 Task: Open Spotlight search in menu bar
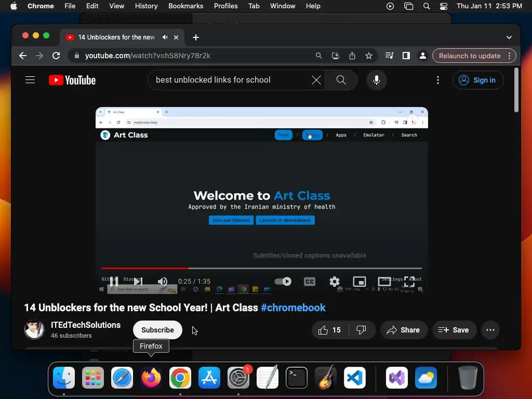pos(427,6)
